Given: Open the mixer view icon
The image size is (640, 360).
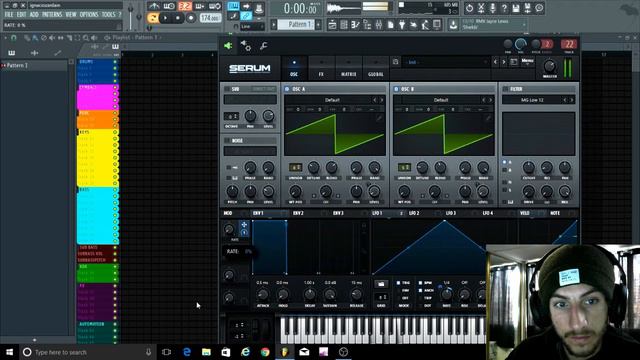Looking at the screenshot, I should pyautogui.click(x=379, y=25).
